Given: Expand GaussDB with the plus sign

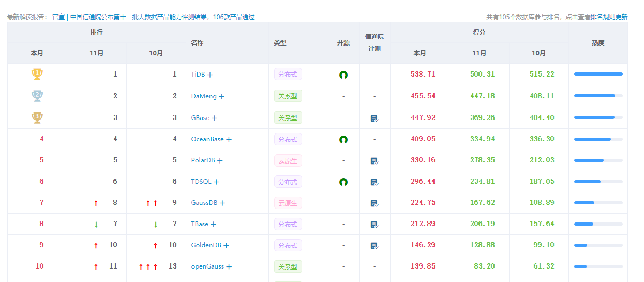Looking at the screenshot, I should pos(222,203).
